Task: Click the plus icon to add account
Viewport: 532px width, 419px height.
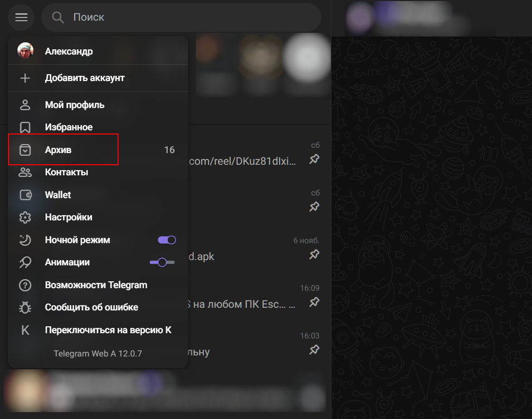Action: tap(25, 78)
